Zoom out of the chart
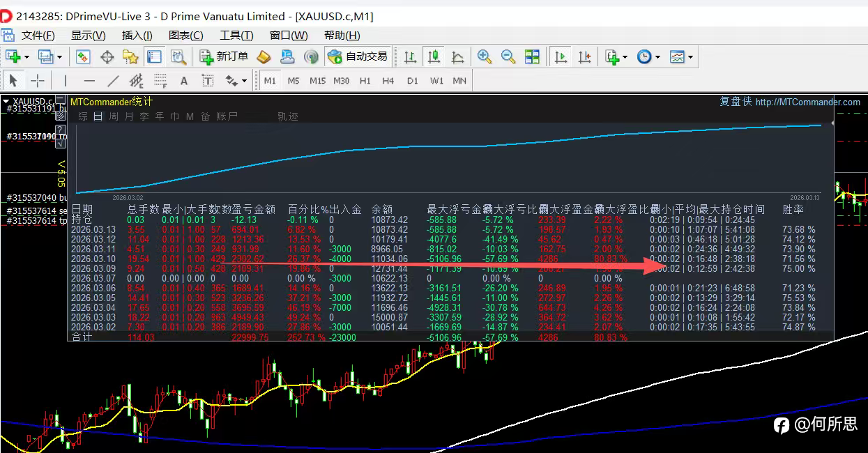This screenshot has width=868, height=453. 508,56
